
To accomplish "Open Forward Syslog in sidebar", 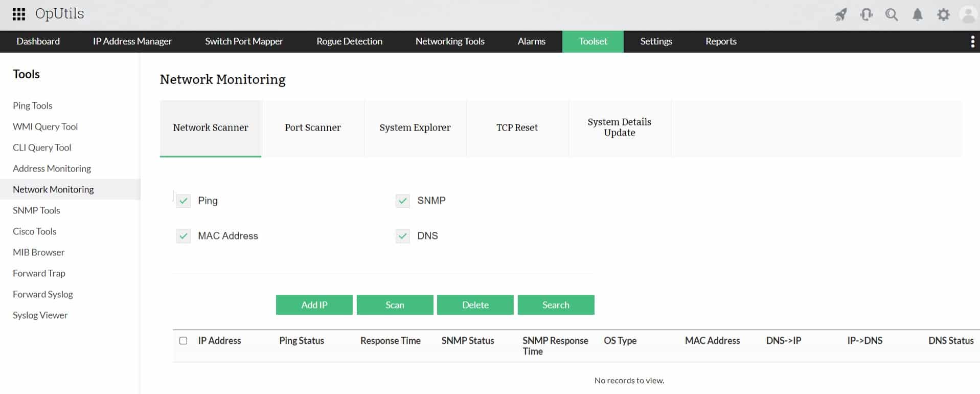I will tap(43, 295).
